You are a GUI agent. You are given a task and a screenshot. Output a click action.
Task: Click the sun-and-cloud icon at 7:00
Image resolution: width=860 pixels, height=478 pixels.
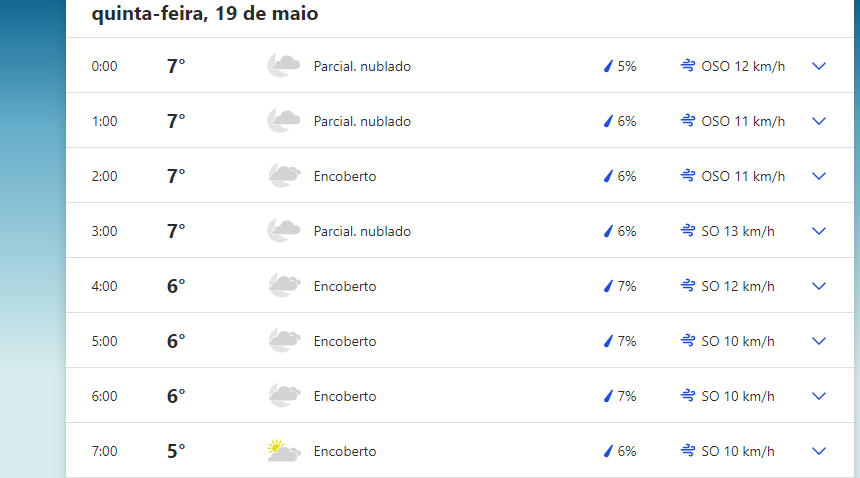coord(284,451)
